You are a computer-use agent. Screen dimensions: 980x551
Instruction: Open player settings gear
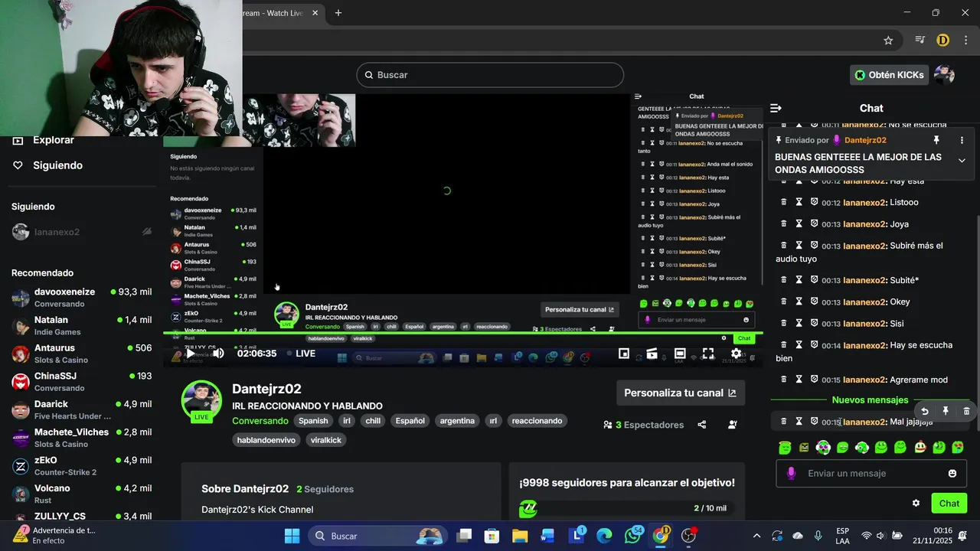click(736, 354)
